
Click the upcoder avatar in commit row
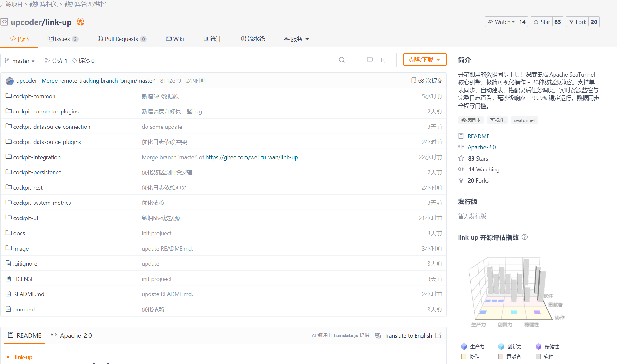point(10,81)
